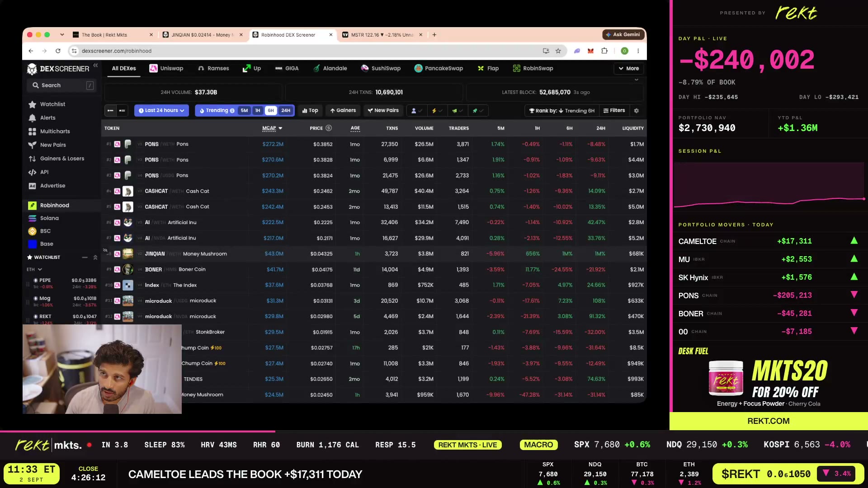Select the BSC chain
868x488 pixels.
40,231
